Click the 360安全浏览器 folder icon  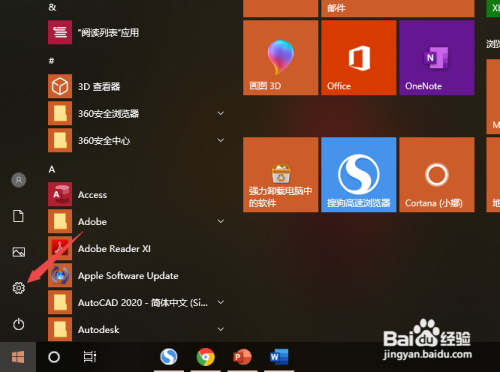60,113
